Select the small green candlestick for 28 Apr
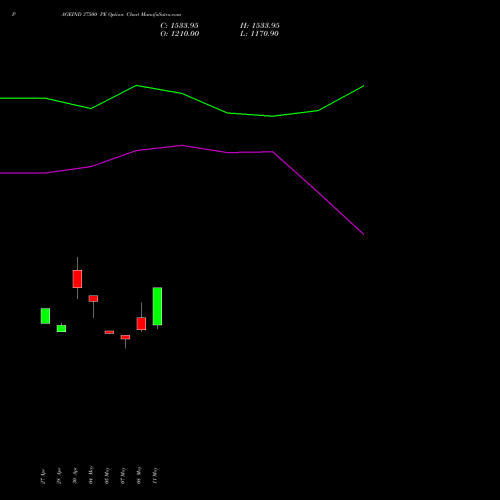The width and height of the screenshot is (500, 500). 61,328
